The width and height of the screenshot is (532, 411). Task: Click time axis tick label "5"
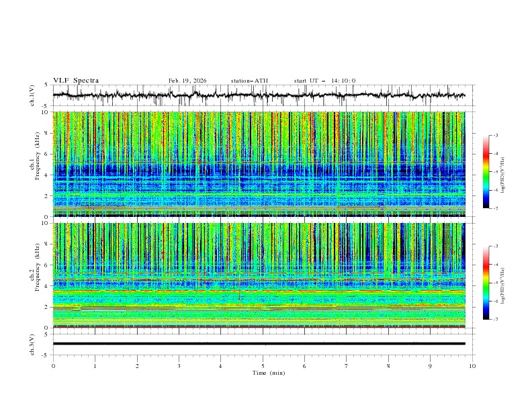tap(263, 366)
